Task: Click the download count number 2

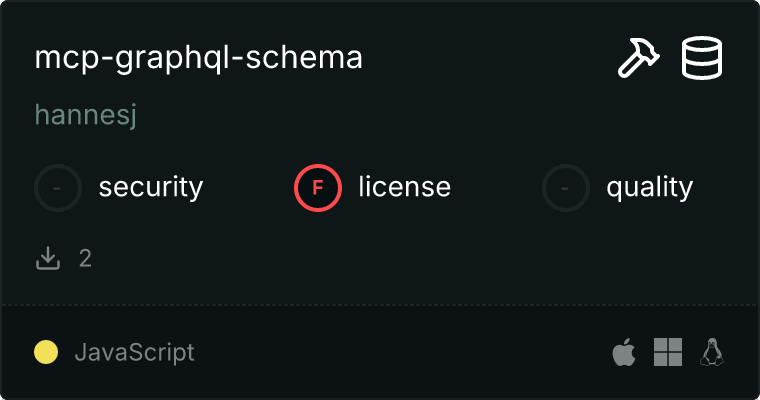Action: pyautogui.click(x=85, y=259)
